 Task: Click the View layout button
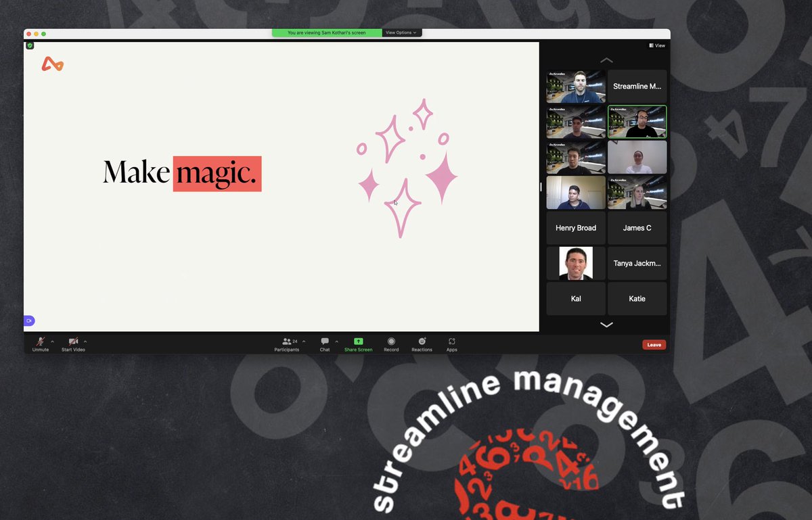[x=657, y=46]
